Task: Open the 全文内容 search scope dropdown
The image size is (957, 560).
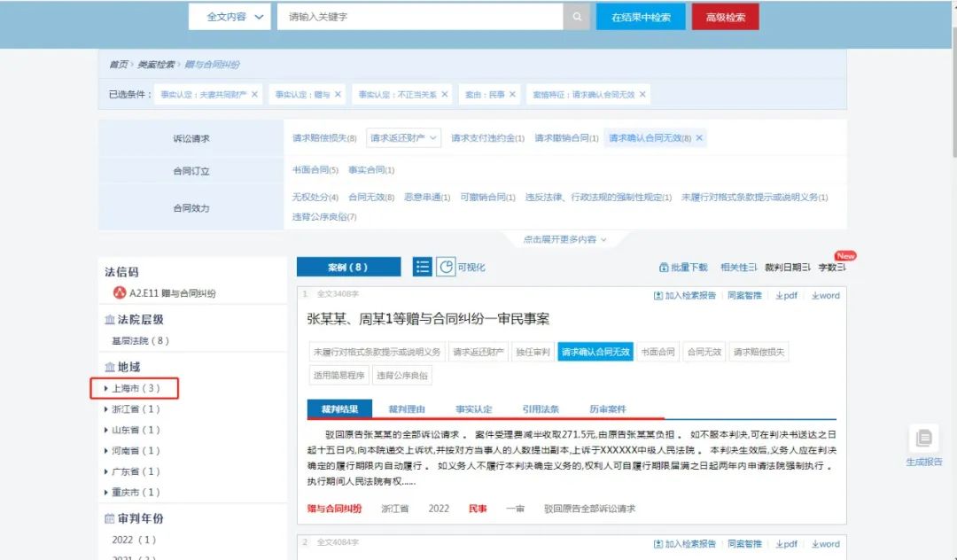Action: 230,17
